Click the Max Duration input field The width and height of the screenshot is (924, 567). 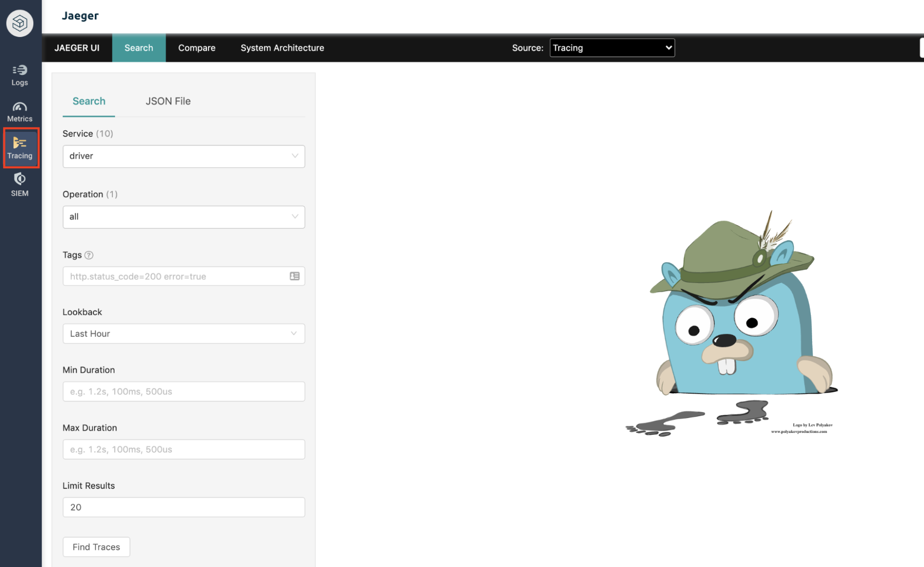pyautogui.click(x=184, y=449)
